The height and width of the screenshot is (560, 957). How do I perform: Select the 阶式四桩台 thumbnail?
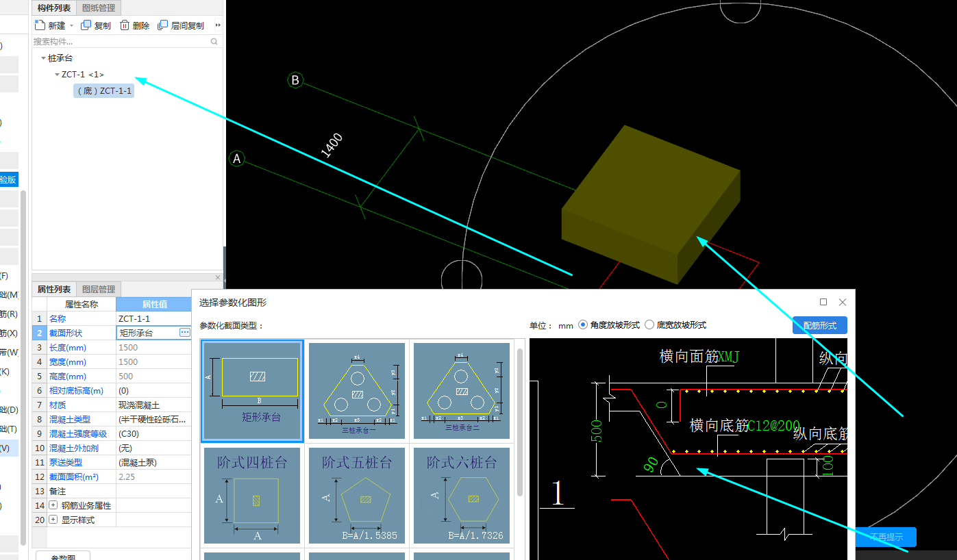(x=252, y=496)
